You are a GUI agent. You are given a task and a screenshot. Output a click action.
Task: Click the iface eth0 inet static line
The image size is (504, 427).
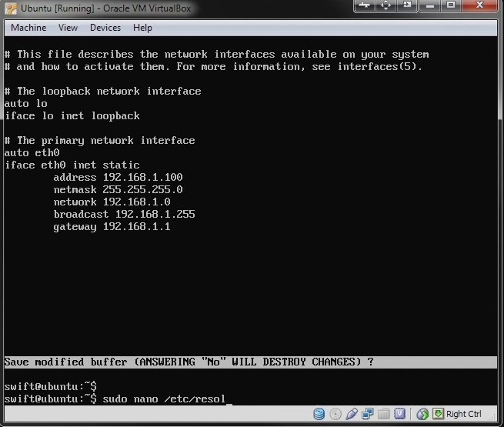pyautogui.click(x=72, y=165)
